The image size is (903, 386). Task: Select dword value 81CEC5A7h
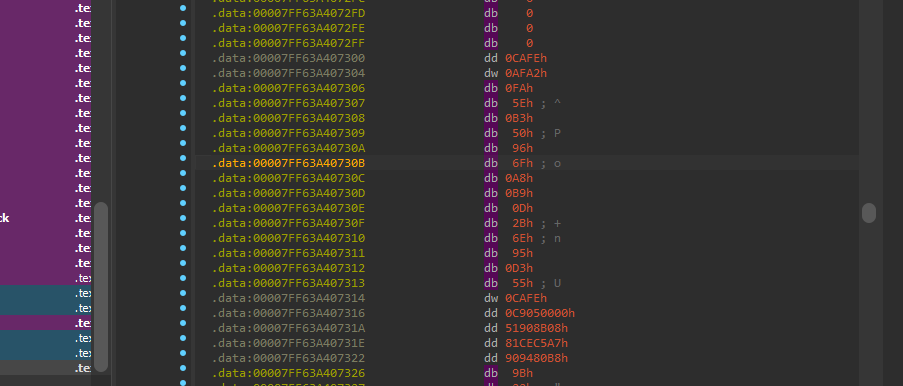pyautogui.click(x=537, y=343)
